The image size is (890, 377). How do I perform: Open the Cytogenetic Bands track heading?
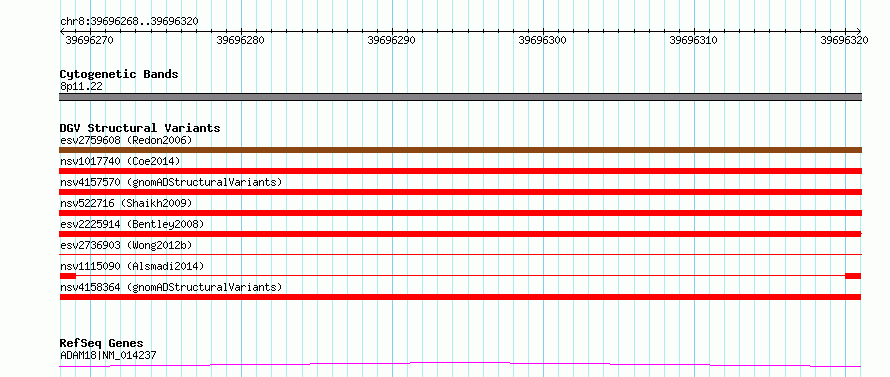tap(119, 74)
